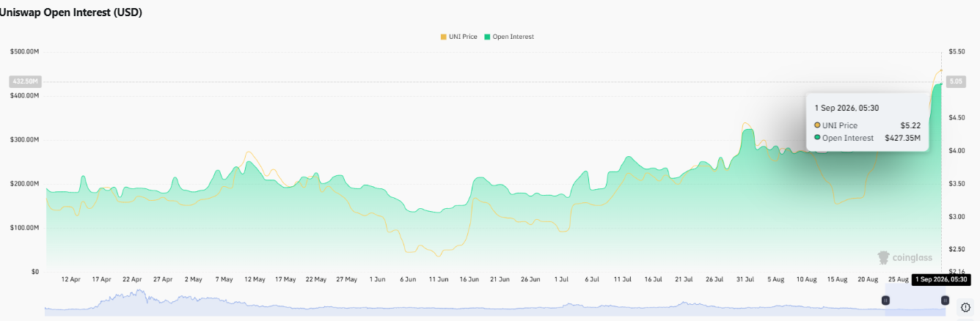Screen dimensions: 980x321
Task: Click the '7 May' date label
Action: (224, 279)
